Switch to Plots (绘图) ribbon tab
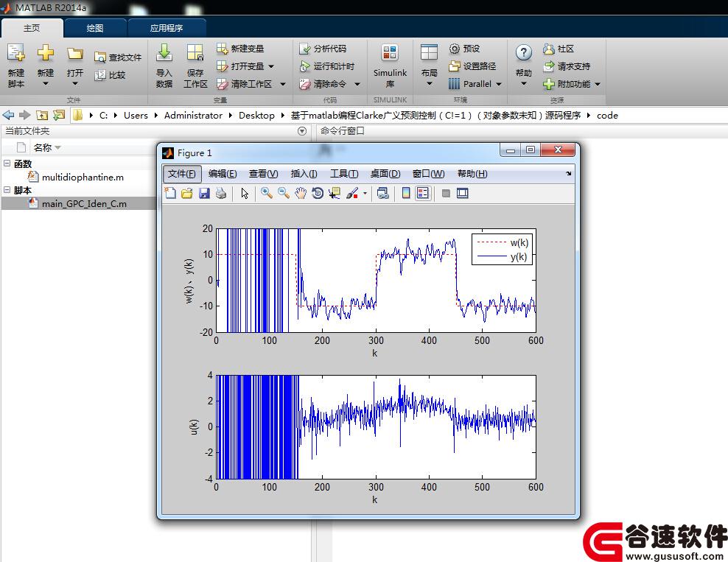This screenshot has height=562, width=728. (x=95, y=28)
